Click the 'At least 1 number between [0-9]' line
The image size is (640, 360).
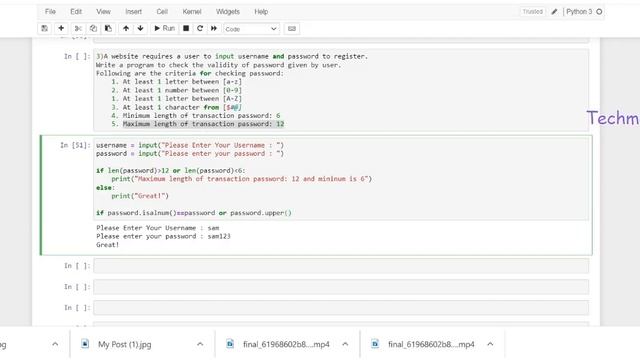click(x=182, y=90)
